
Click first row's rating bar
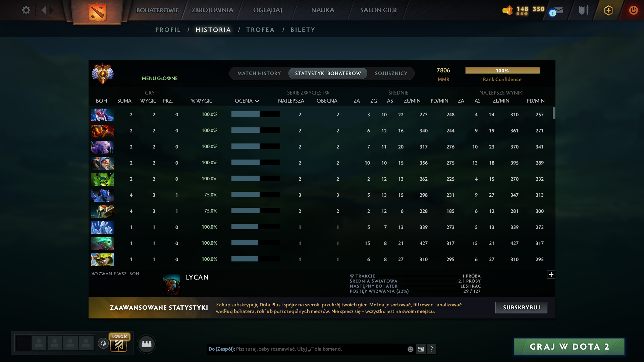coord(256,114)
